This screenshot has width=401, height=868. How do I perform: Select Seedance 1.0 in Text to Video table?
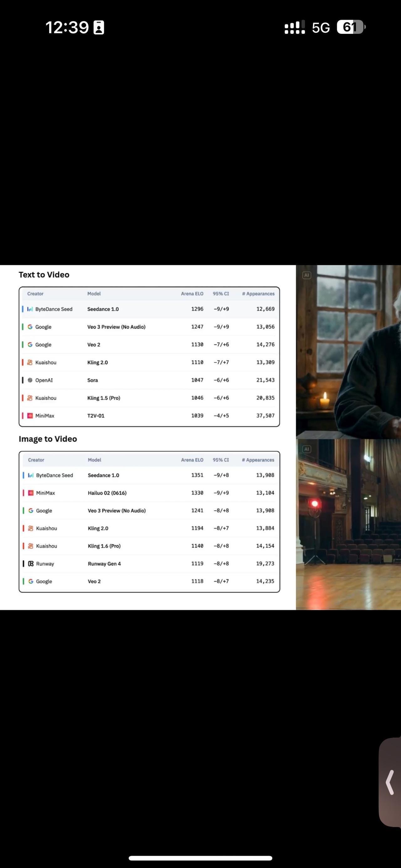[103, 309]
